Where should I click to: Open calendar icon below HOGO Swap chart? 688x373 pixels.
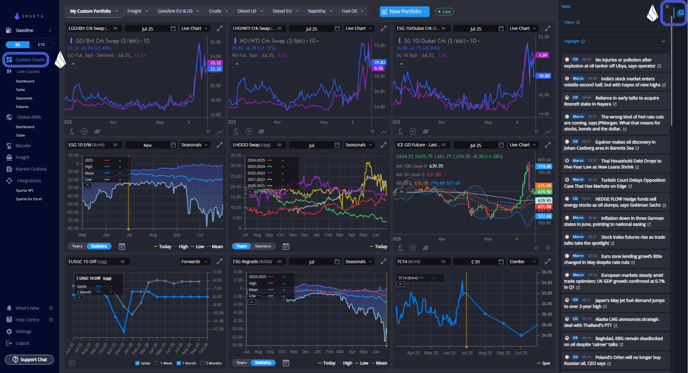pos(286,247)
